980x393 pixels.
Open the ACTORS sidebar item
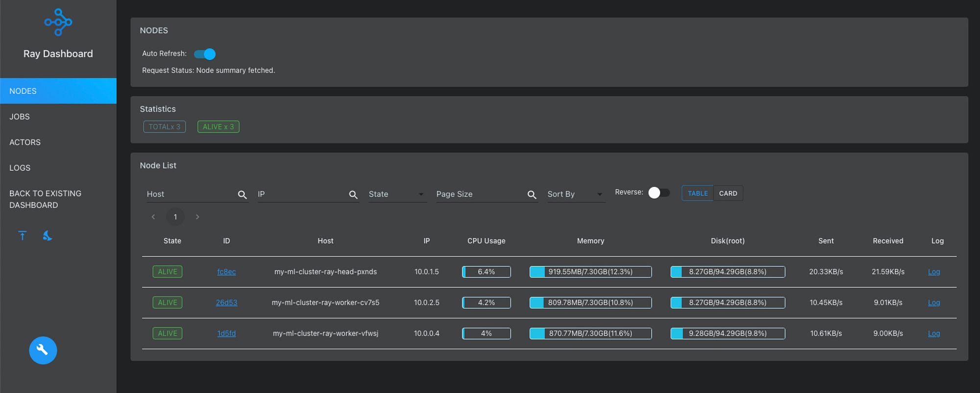click(x=58, y=142)
